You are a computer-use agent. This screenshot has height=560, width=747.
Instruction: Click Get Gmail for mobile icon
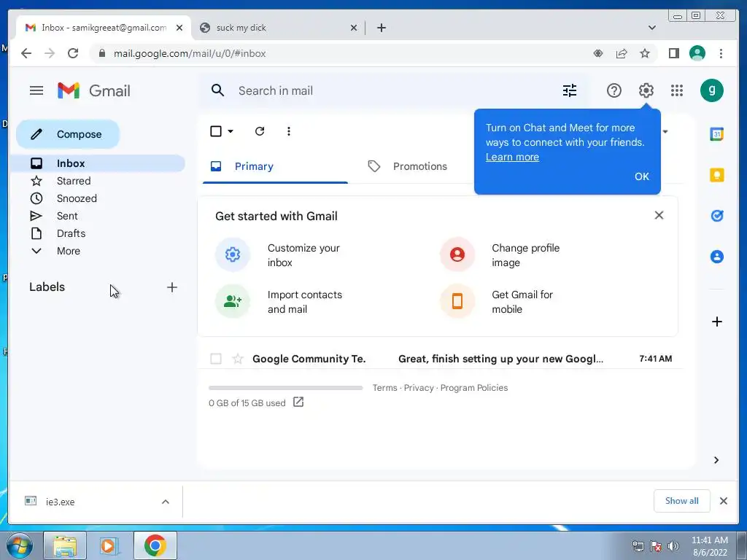pyautogui.click(x=457, y=301)
